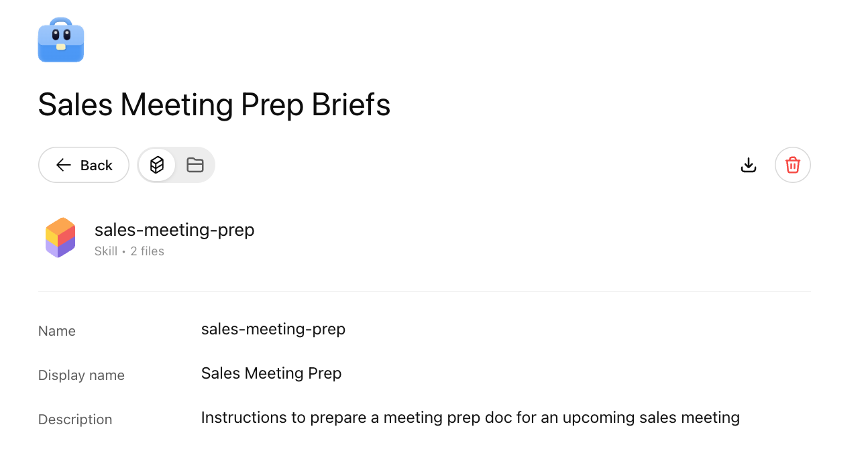Click the left arrow in Back button
868x449 pixels.
pyautogui.click(x=64, y=166)
